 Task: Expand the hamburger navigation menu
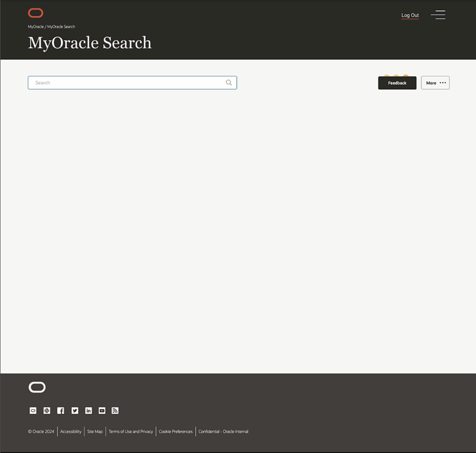tap(438, 14)
